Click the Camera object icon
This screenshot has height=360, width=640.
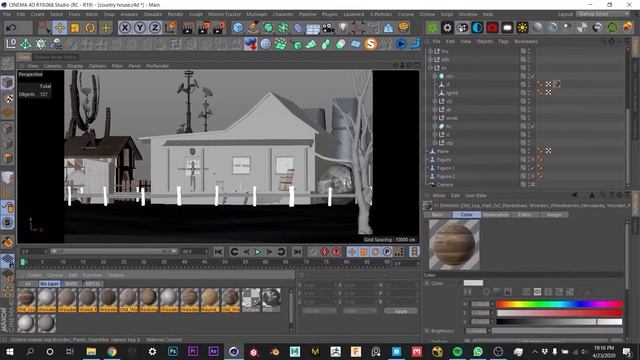[x=328, y=28]
